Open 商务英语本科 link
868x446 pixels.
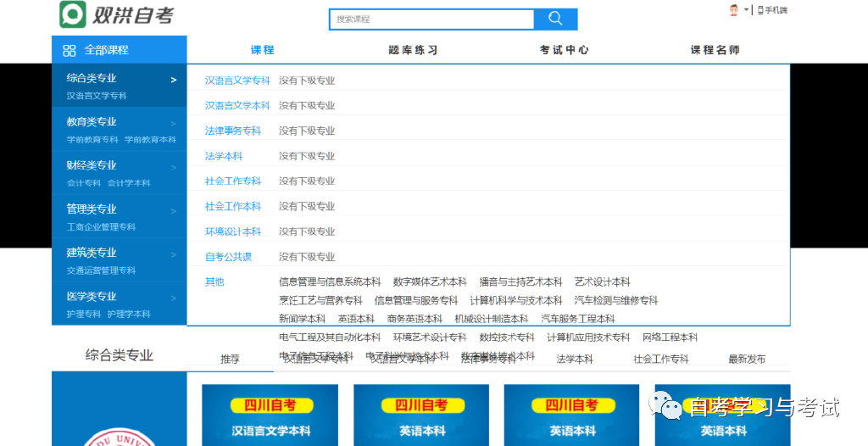pyautogui.click(x=415, y=319)
